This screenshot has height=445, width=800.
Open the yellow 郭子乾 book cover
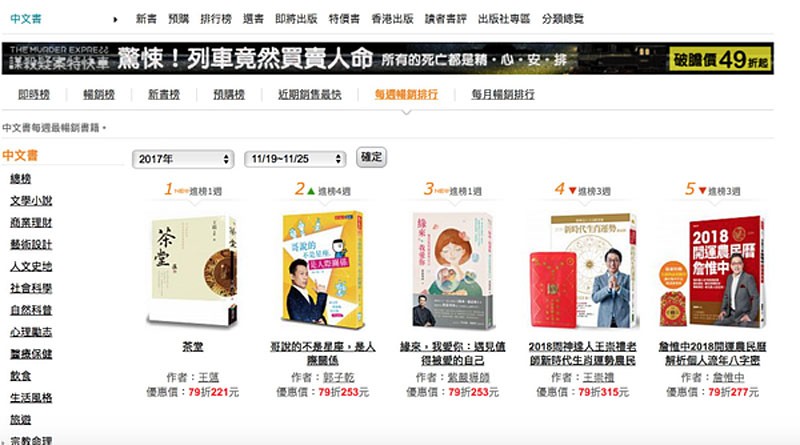[323, 270]
